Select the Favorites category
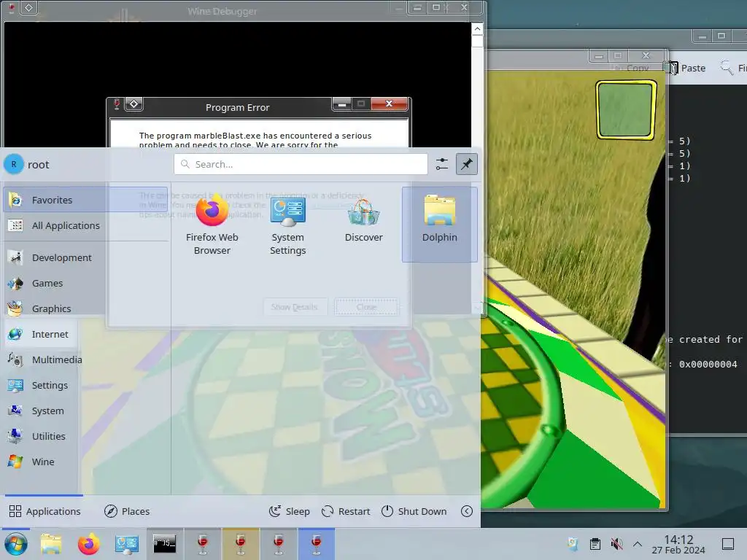 85,200
